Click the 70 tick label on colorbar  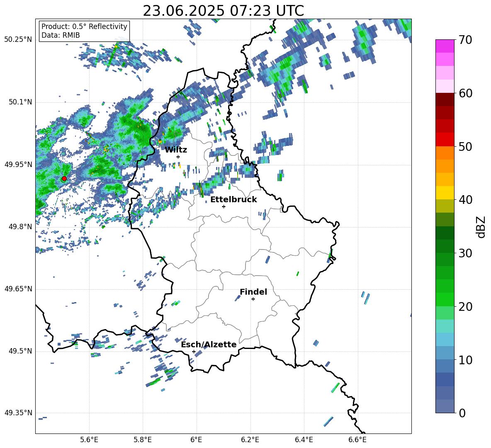pyautogui.click(x=465, y=40)
